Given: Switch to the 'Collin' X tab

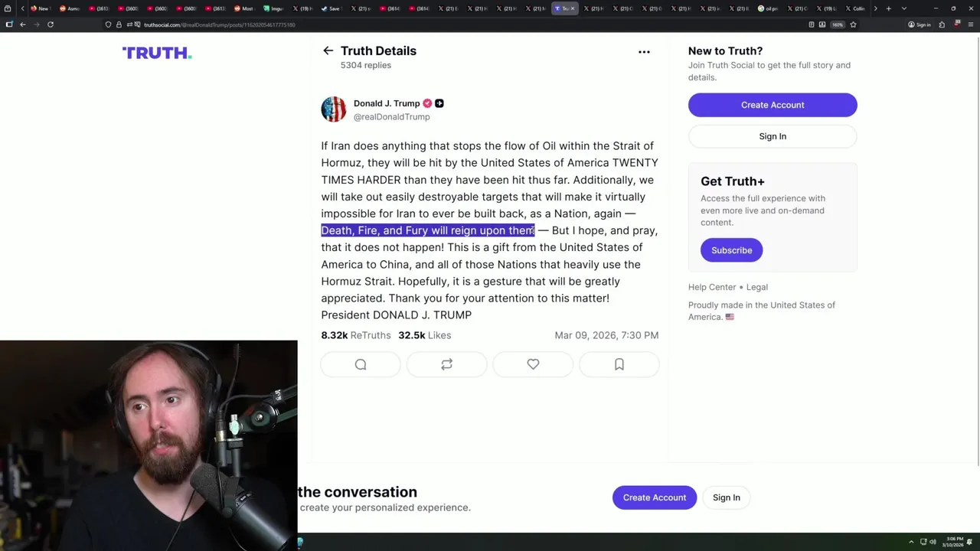Looking at the screenshot, I should click(856, 8).
